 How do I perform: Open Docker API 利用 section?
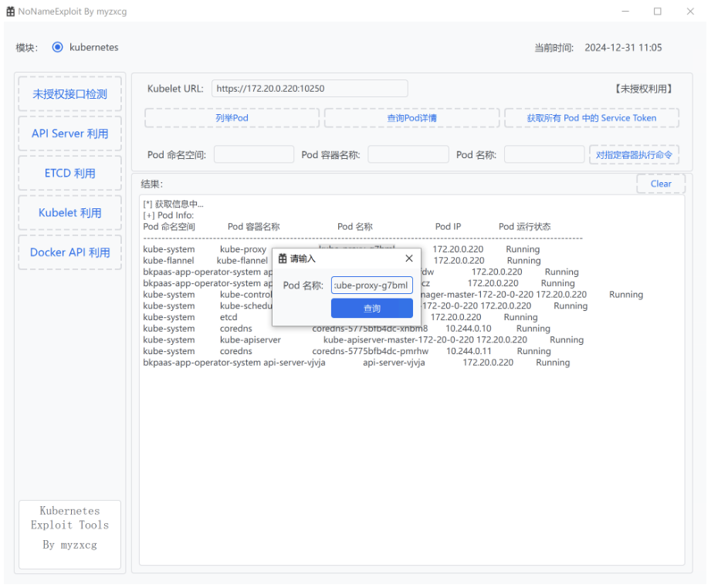click(x=69, y=252)
